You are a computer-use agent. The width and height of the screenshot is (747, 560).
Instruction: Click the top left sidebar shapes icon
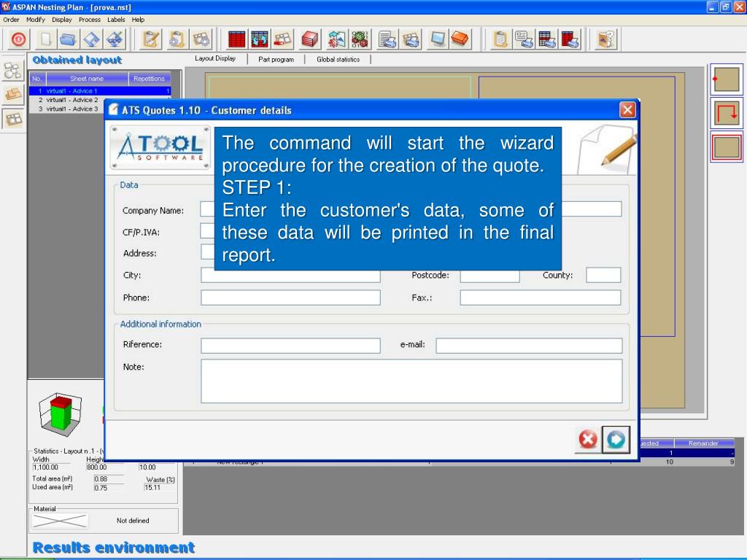(13, 71)
